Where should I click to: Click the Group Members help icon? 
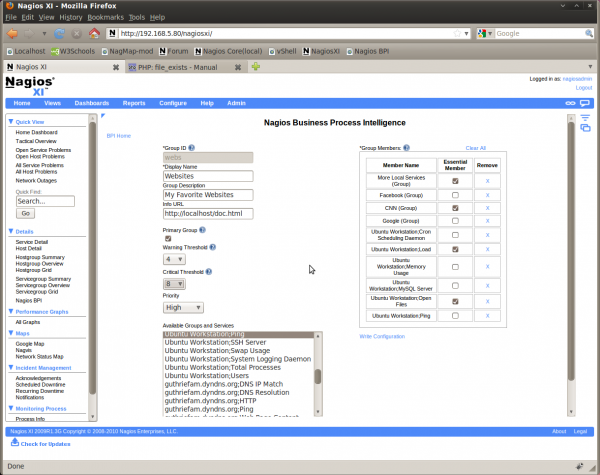406,148
